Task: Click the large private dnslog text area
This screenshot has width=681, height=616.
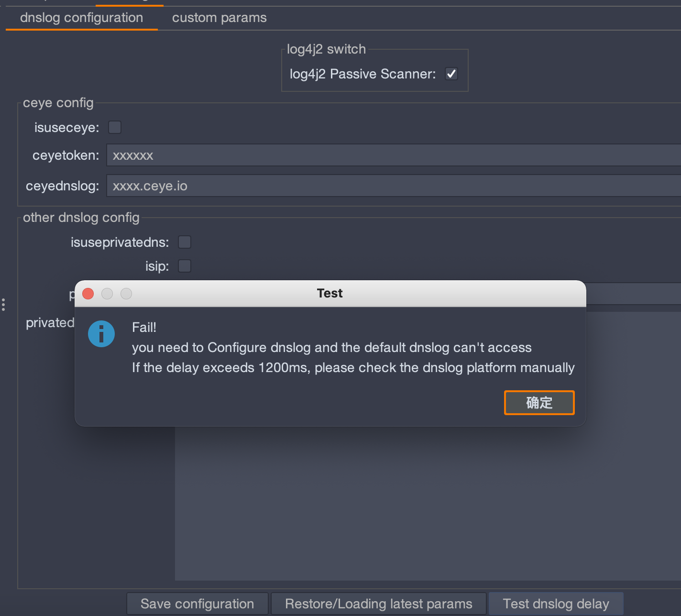Action: (428, 502)
